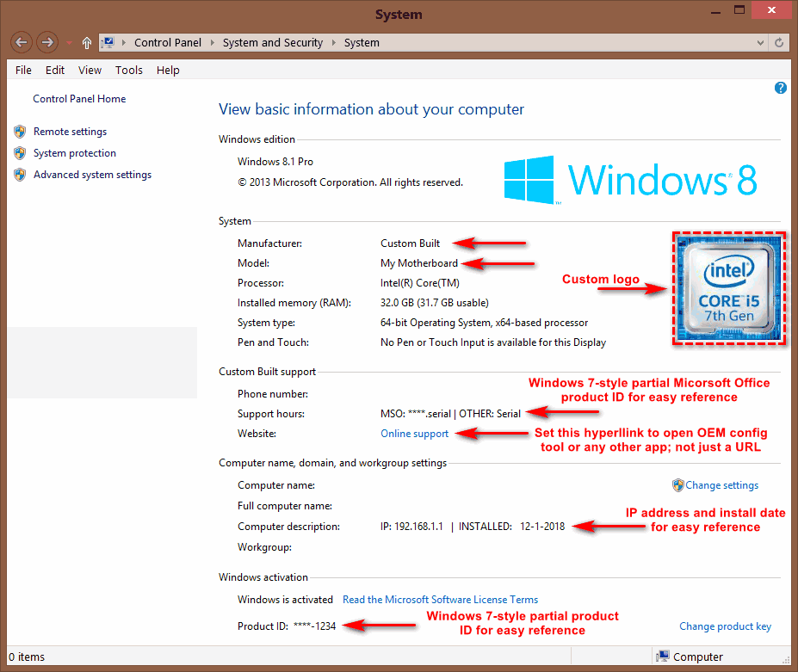Click Change product key link
798x672 pixels.
pos(725,626)
